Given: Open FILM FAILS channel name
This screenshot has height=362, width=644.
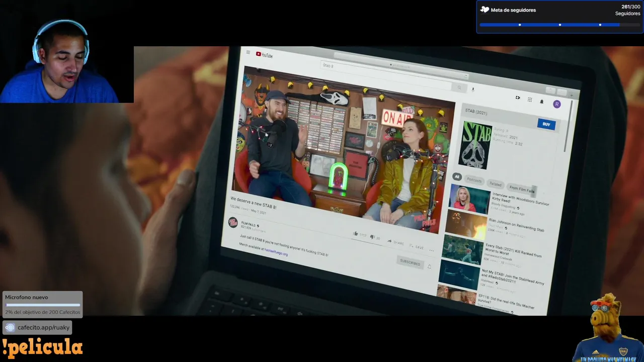Looking at the screenshot, I should pyautogui.click(x=249, y=224).
